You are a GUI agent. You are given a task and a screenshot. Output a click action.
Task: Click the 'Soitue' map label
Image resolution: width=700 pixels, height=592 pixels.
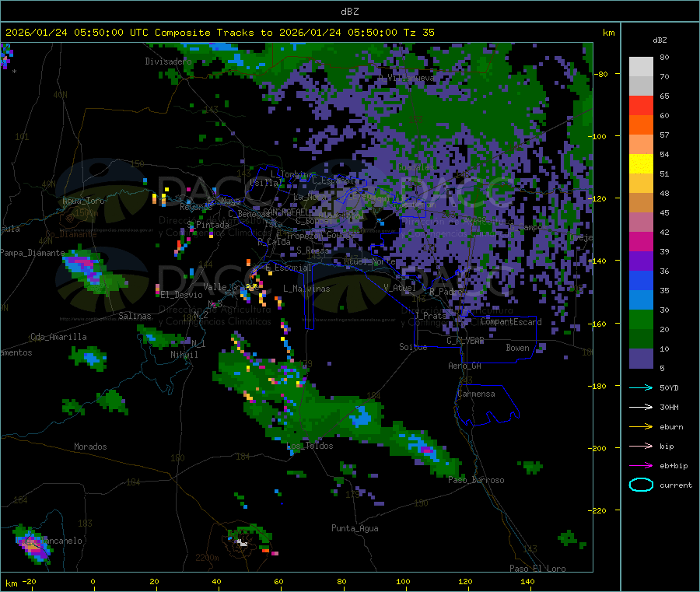click(413, 347)
